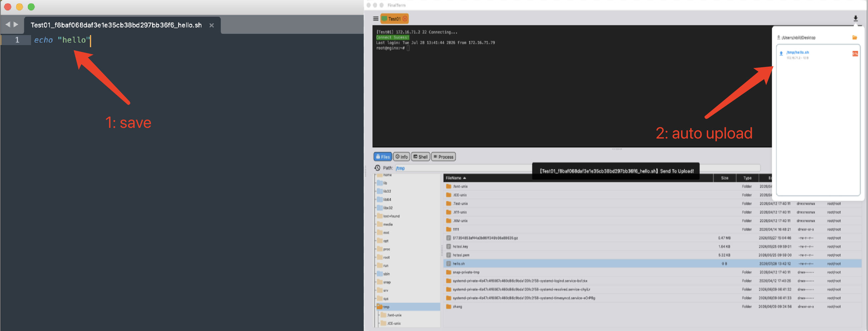This screenshot has height=331, width=868.
Task: Focus the Path input field showing /tmp
Action: [578, 168]
